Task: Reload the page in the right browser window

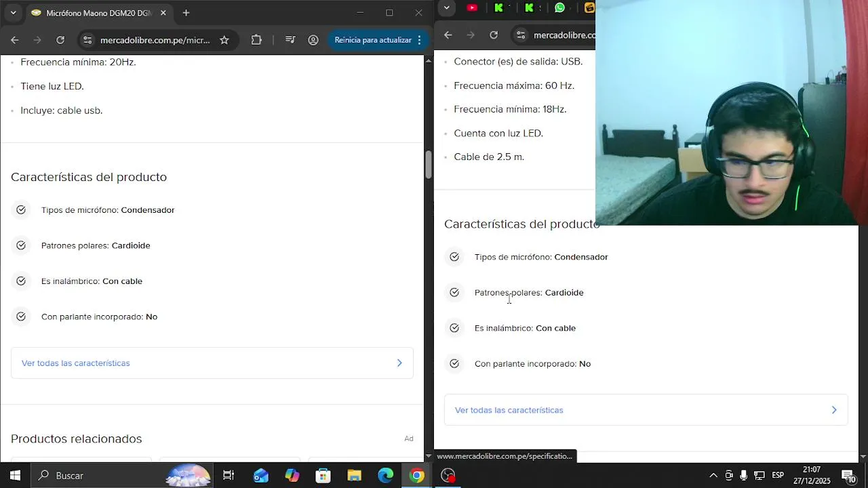Action: click(x=494, y=35)
